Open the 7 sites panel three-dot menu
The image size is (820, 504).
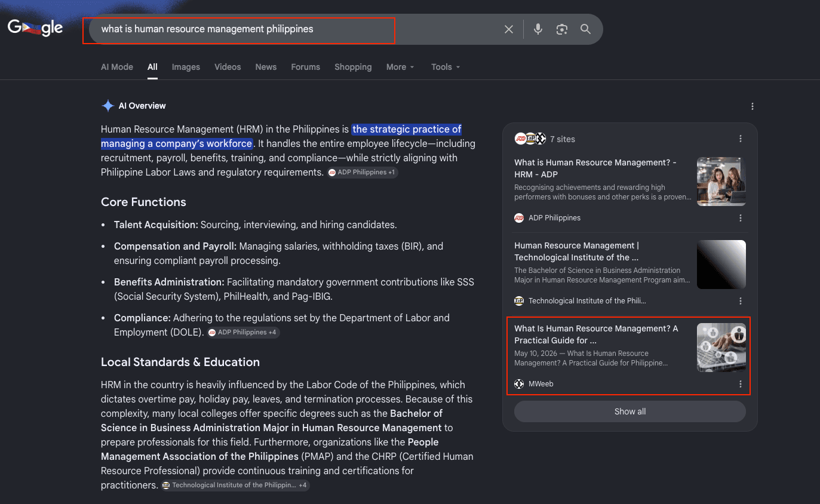coord(741,139)
